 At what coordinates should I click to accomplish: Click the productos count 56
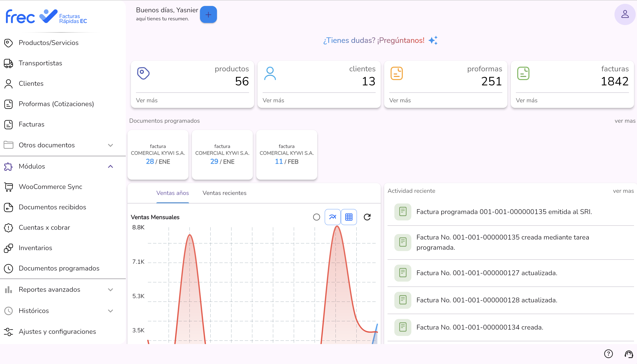pyautogui.click(x=242, y=82)
